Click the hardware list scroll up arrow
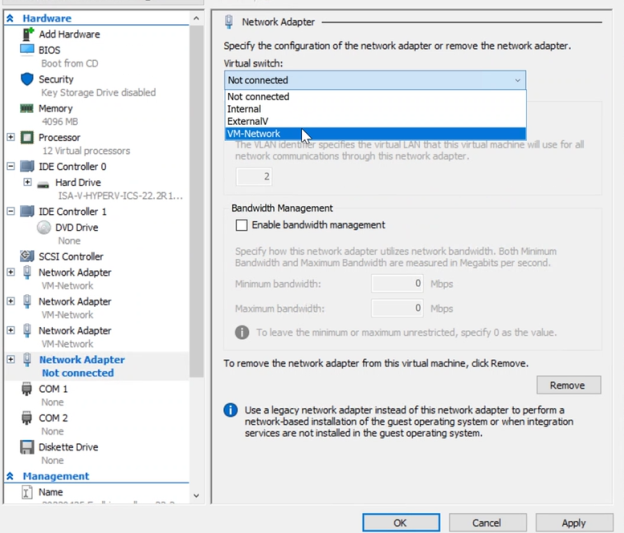 196,18
